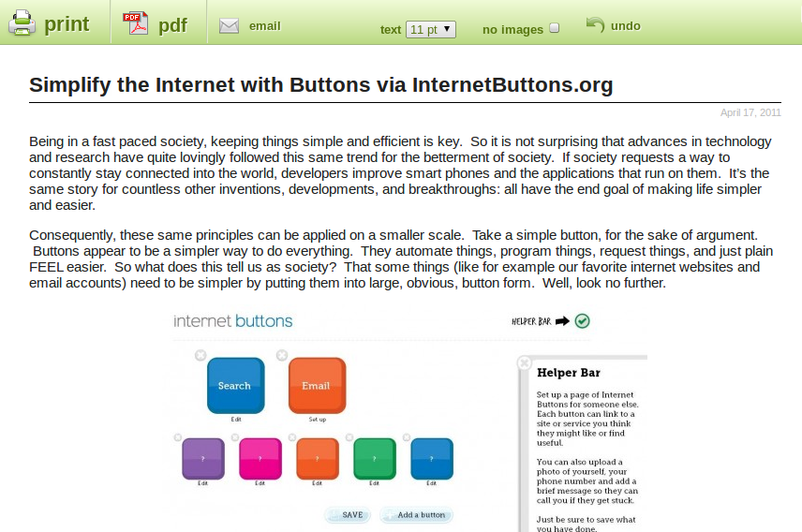
Task: Click the email text link
Action: tap(264, 26)
